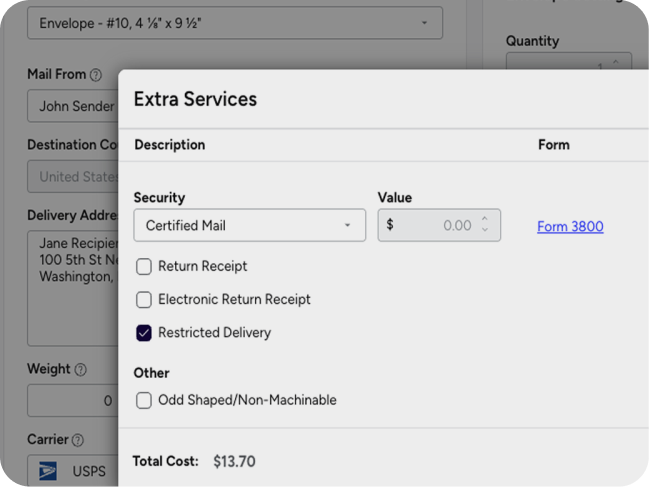
Task: Enable Electronic Return Receipt option
Action: click(x=144, y=300)
